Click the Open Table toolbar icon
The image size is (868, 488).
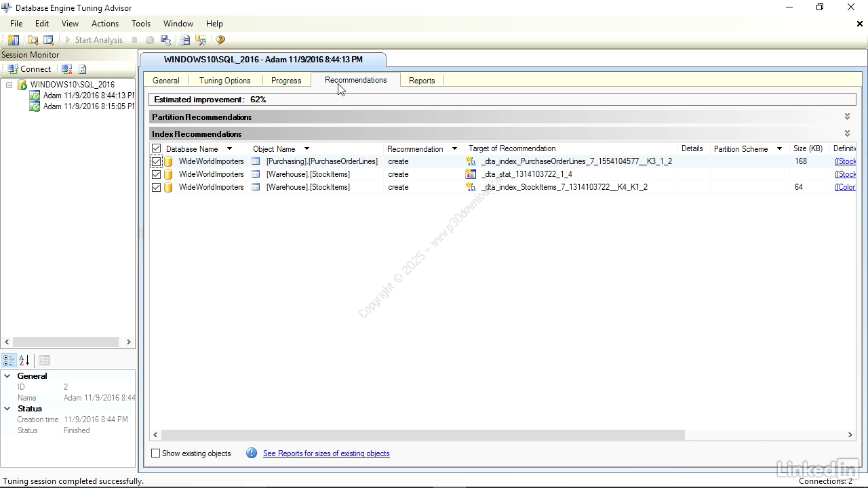[x=48, y=40]
